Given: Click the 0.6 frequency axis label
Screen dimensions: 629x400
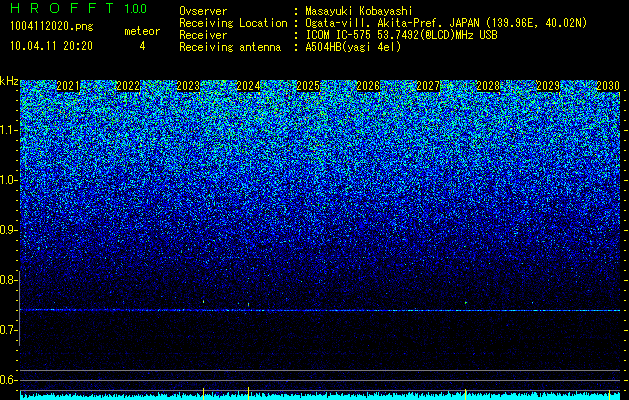Looking at the screenshot, I should 8,380.
